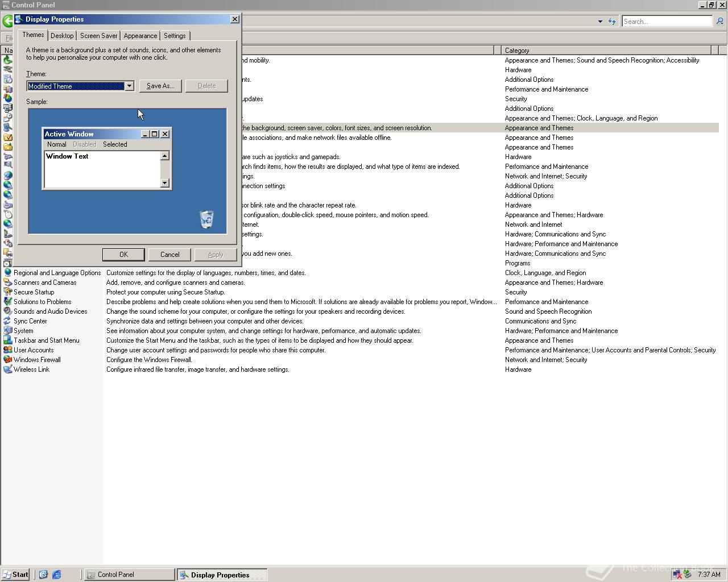Open the Theme dropdown list
Image resolution: width=728 pixels, height=582 pixels.
(129, 86)
